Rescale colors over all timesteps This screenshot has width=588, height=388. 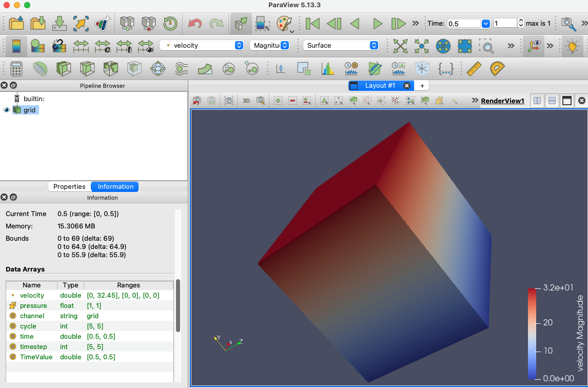click(124, 46)
